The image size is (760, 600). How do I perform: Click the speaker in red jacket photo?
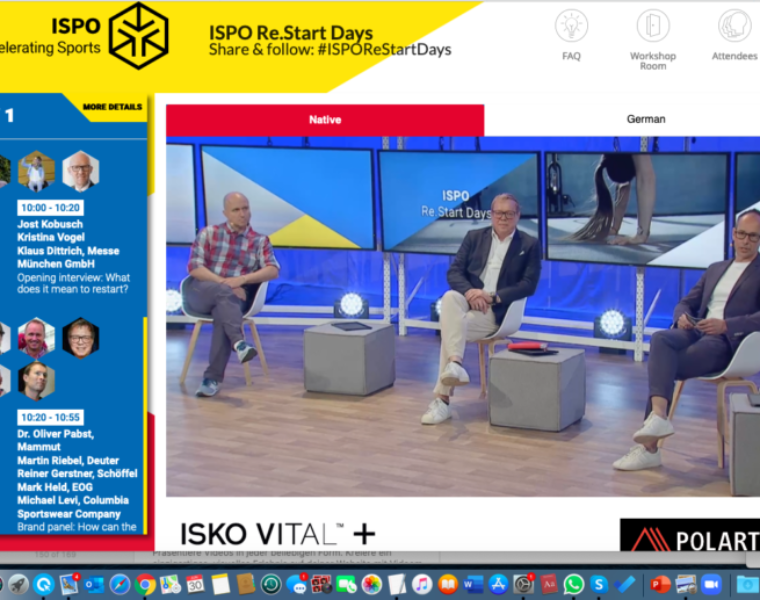pyautogui.click(x=36, y=338)
